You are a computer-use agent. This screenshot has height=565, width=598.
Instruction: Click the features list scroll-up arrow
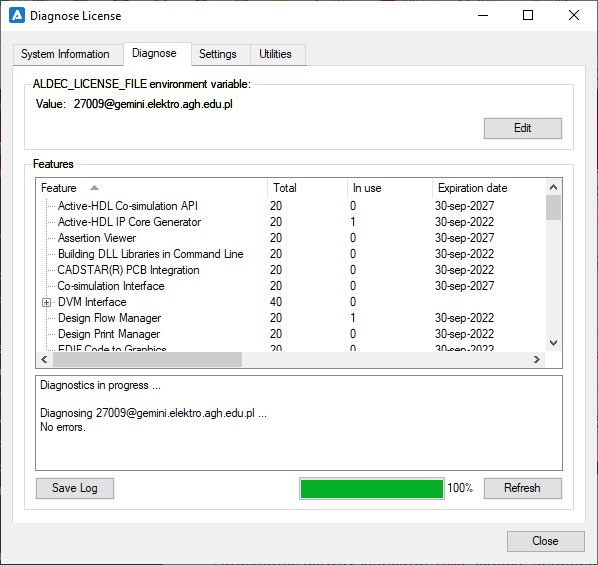pyautogui.click(x=553, y=187)
